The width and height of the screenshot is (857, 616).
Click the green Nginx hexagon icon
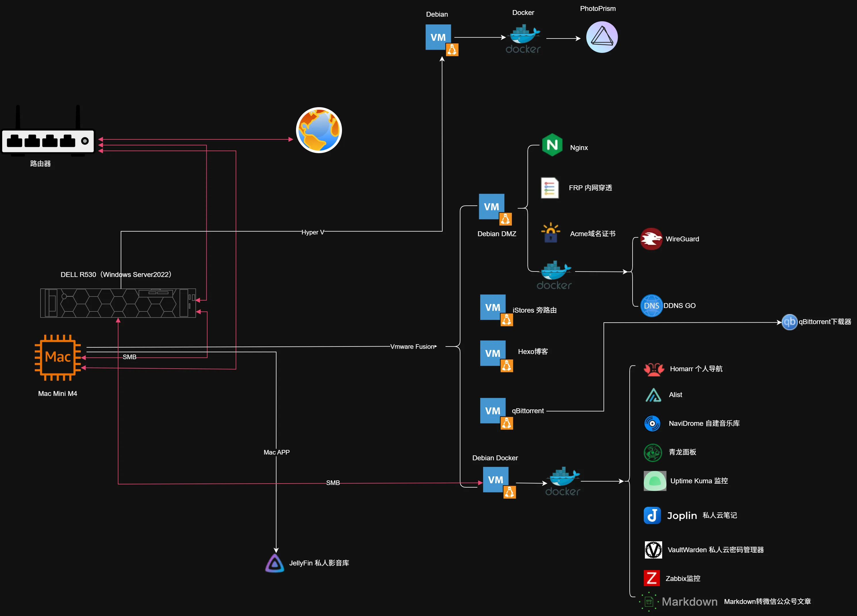click(552, 145)
